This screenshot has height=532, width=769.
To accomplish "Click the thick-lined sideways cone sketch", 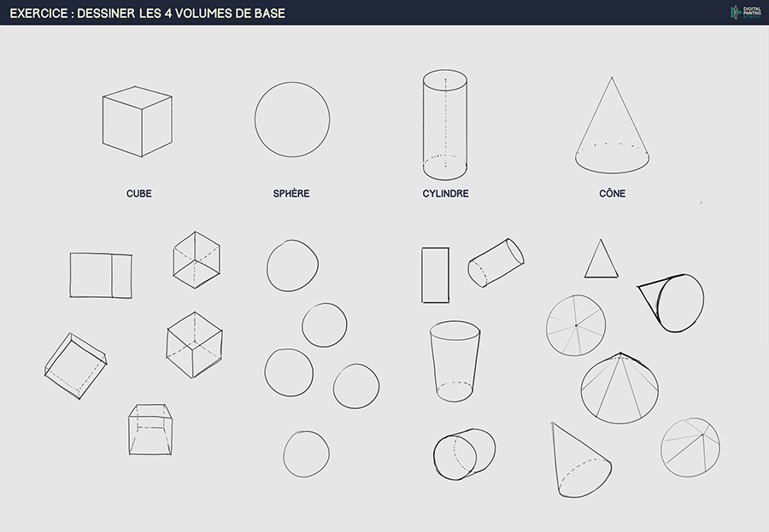I will click(x=671, y=303).
